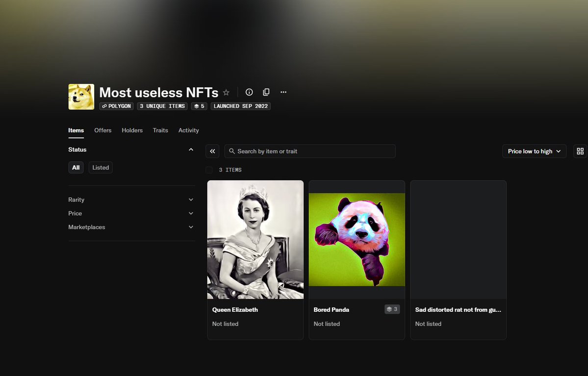Click the copy icon beside collection title
Screen dimensions: 588x376
point(266,92)
